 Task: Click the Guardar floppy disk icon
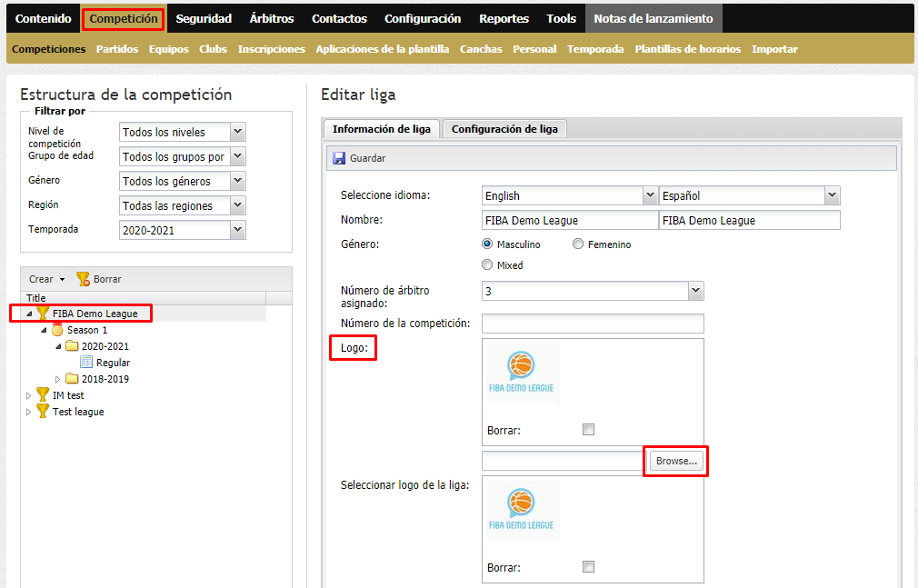pos(339,158)
